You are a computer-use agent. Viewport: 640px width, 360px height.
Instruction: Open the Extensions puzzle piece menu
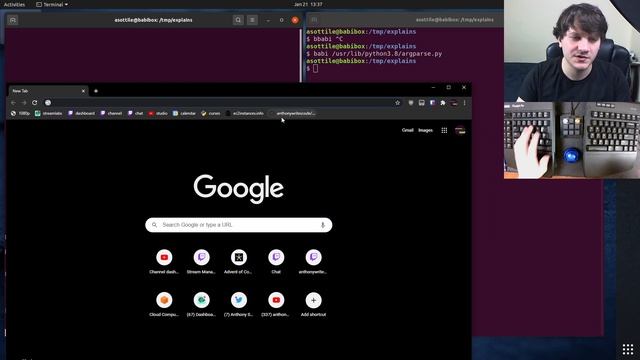[443, 103]
